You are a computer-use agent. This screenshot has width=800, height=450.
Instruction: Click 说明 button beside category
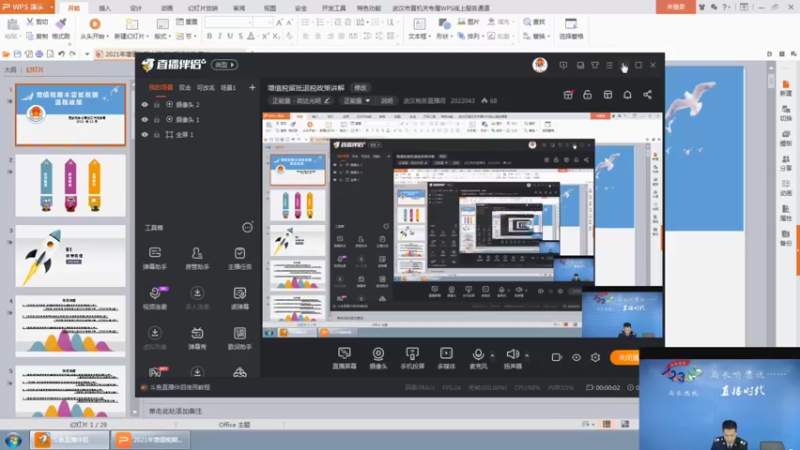click(x=387, y=101)
